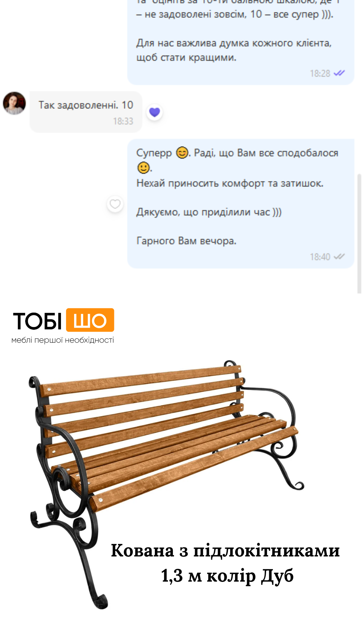Click the slogan 'меблі першої необхідності'
Screen dimensions: 362x644
(63, 340)
